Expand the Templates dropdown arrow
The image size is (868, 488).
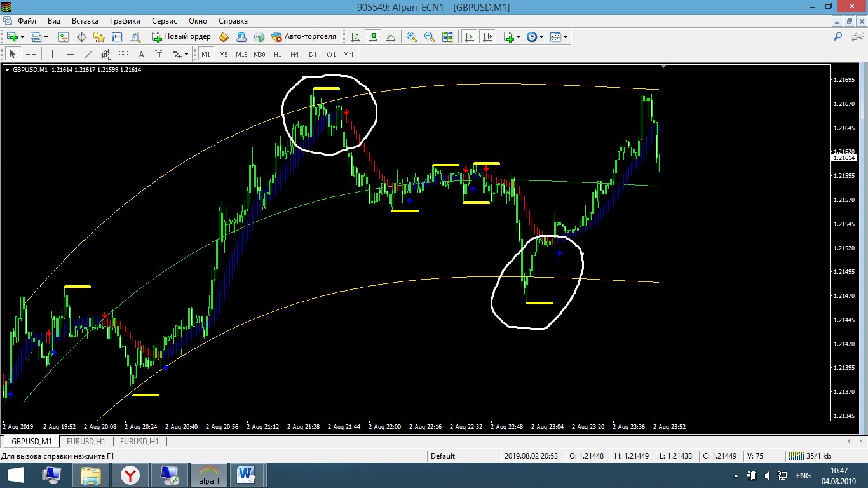point(566,37)
